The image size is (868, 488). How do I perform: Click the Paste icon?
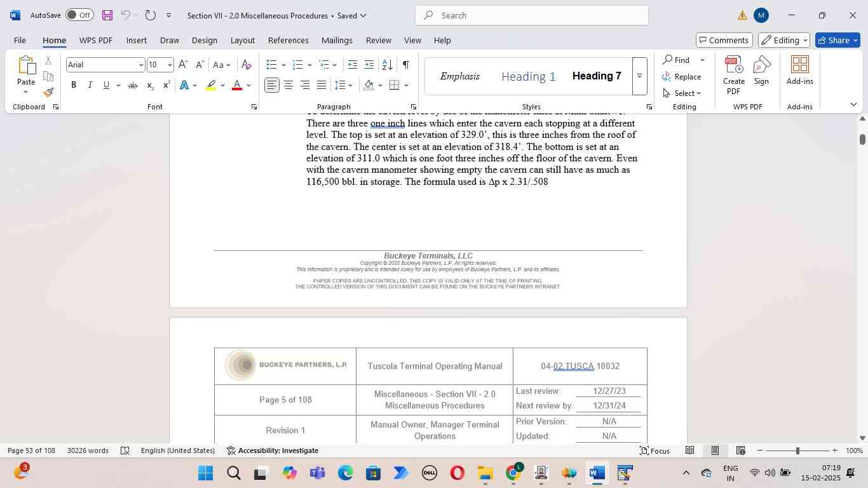pyautogui.click(x=26, y=66)
